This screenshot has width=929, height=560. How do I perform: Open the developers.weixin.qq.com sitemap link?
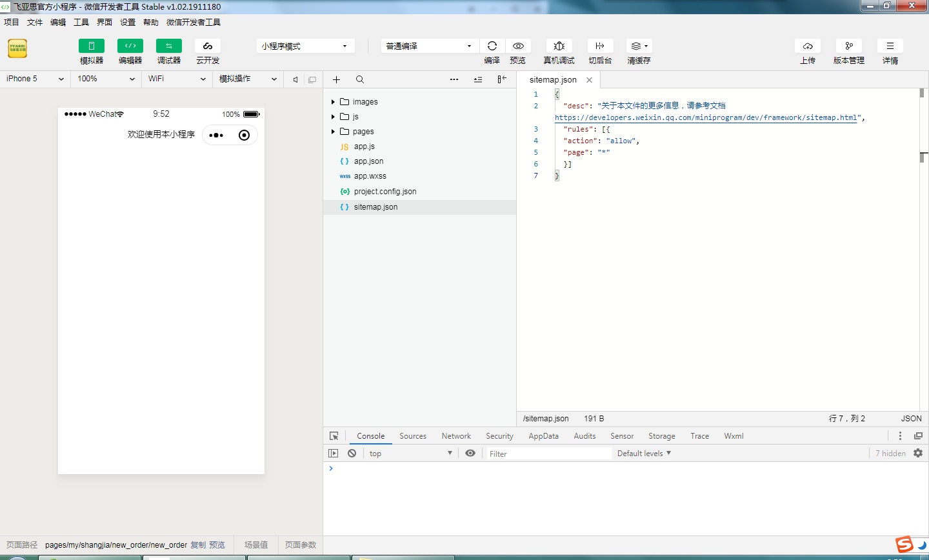(x=706, y=117)
